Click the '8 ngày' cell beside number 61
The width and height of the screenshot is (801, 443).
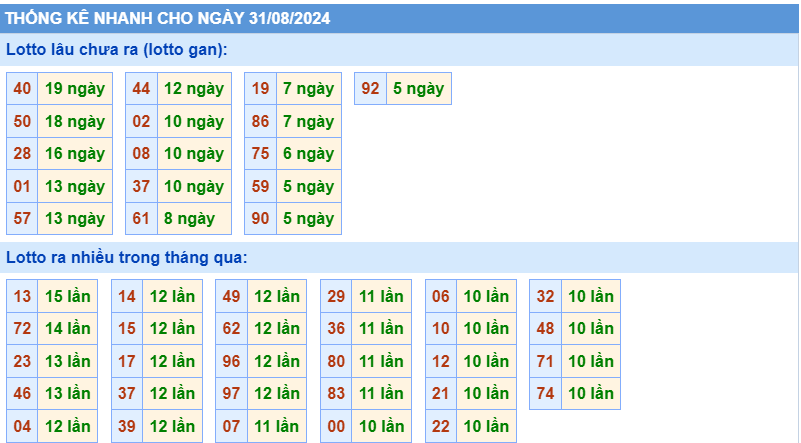[x=189, y=218]
